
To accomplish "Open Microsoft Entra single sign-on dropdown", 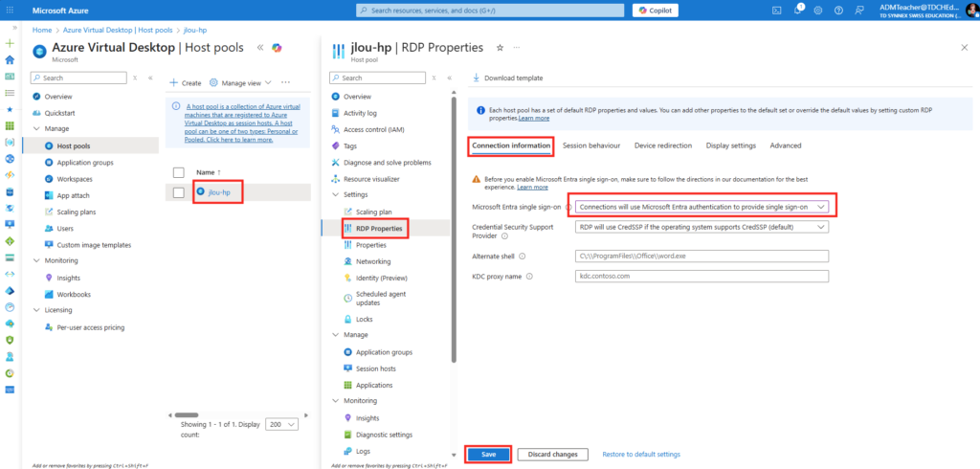I will [702, 207].
